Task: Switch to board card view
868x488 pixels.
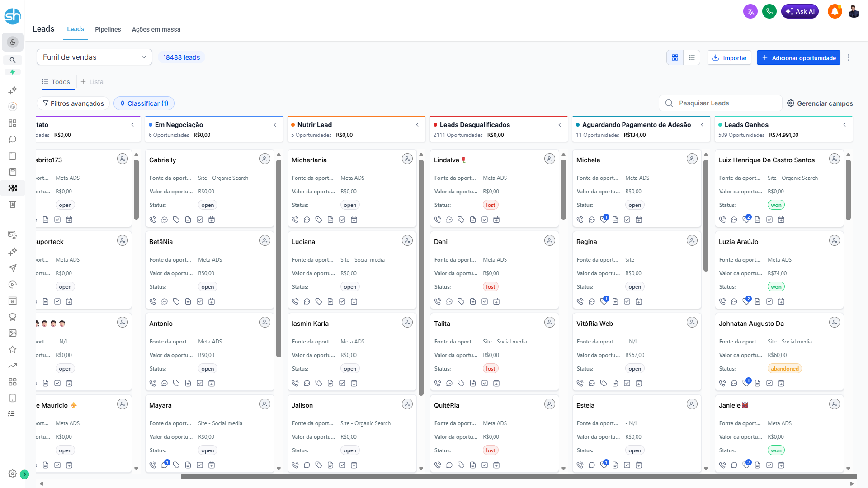Action: pyautogui.click(x=675, y=57)
